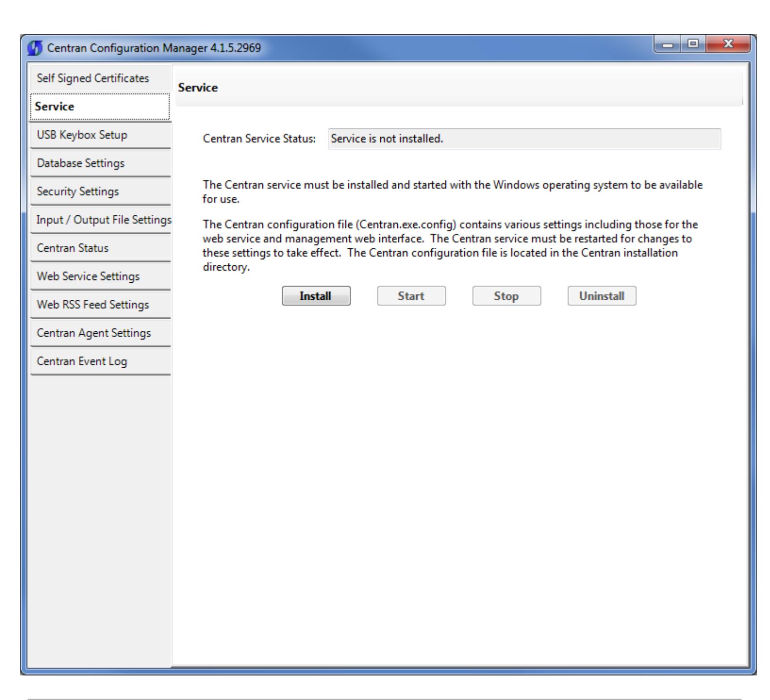Open the Self Signed Certificates tab
Screen dimensions: 770x700
click(x=100, y=78)
